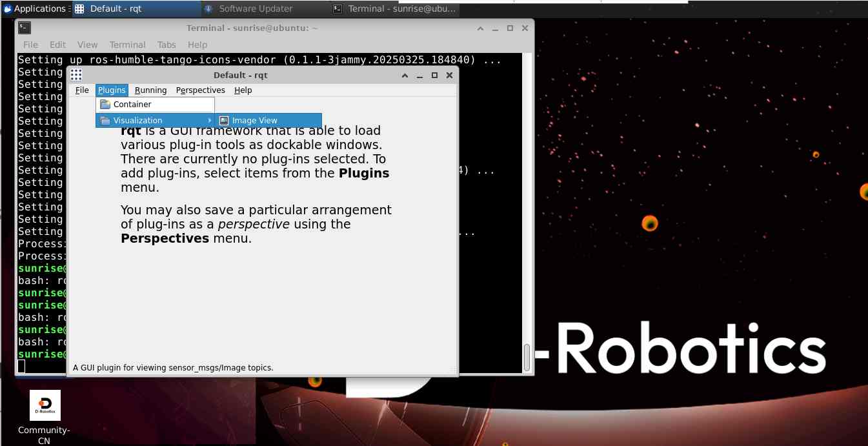Open the Image View plugin
The image size is (868, 446).
pyautogui.click(x=268, y=121)
